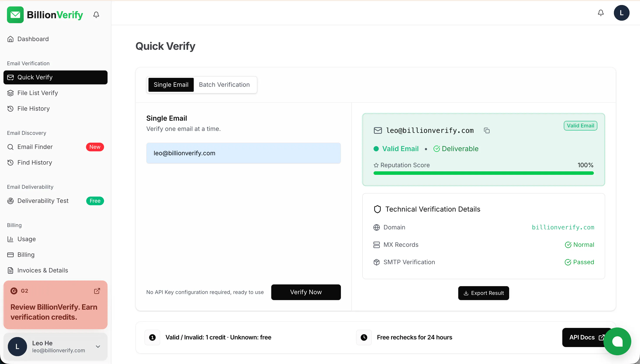The image size is (640, 364).
Task: Click the Review BillionVerify G2 banner
Action: coord(56,305)
